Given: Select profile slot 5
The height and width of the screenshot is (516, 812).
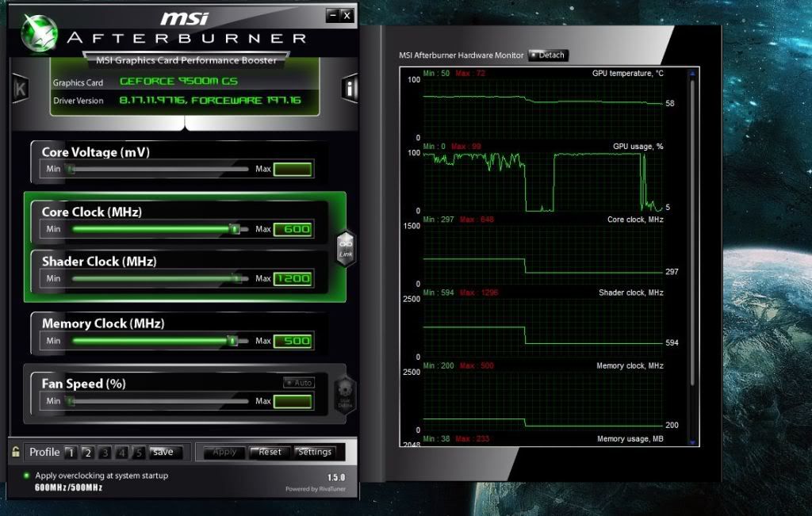Looking at the screenshot, I should 138,453.
